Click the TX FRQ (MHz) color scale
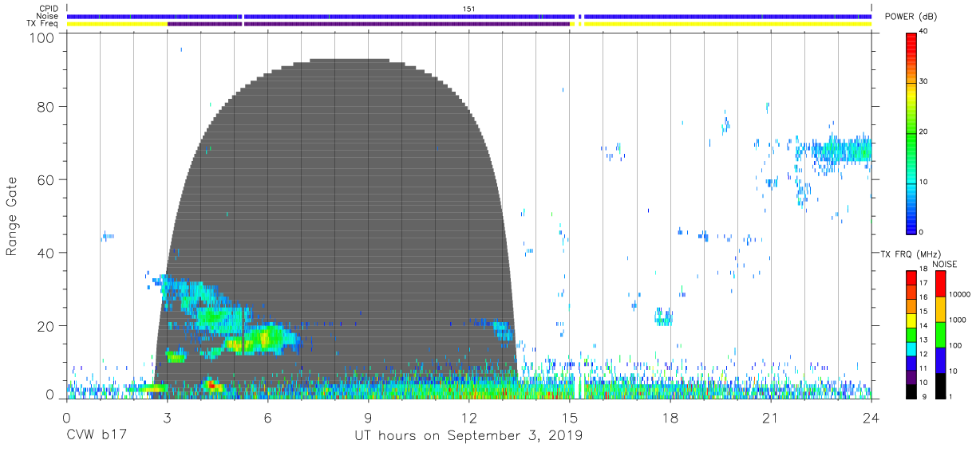The width and height of the screenshot is (980, 452). tap(911, 334)
